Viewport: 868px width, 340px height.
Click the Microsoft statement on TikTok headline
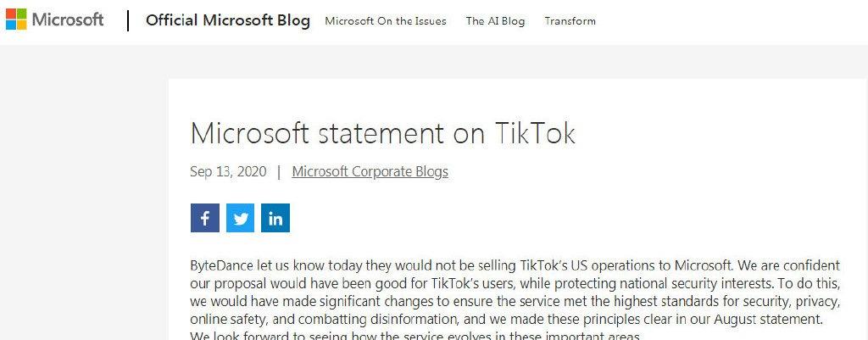pos(382,133)
